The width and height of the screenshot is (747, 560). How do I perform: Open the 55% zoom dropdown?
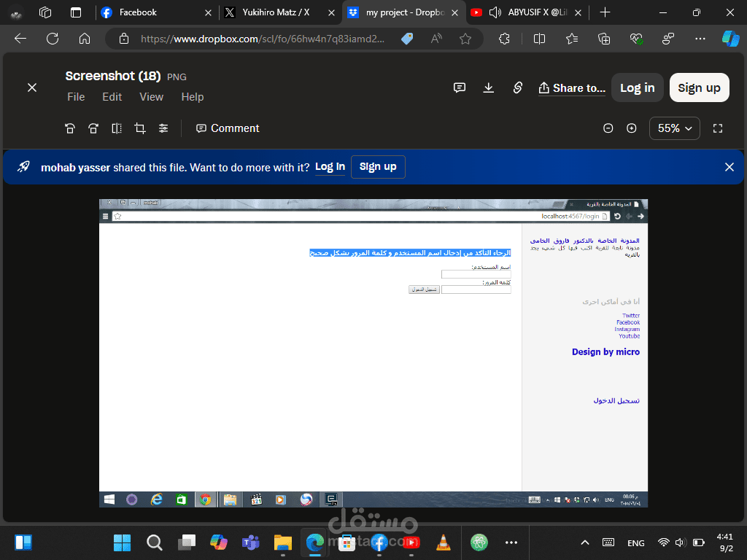point(675,128)
